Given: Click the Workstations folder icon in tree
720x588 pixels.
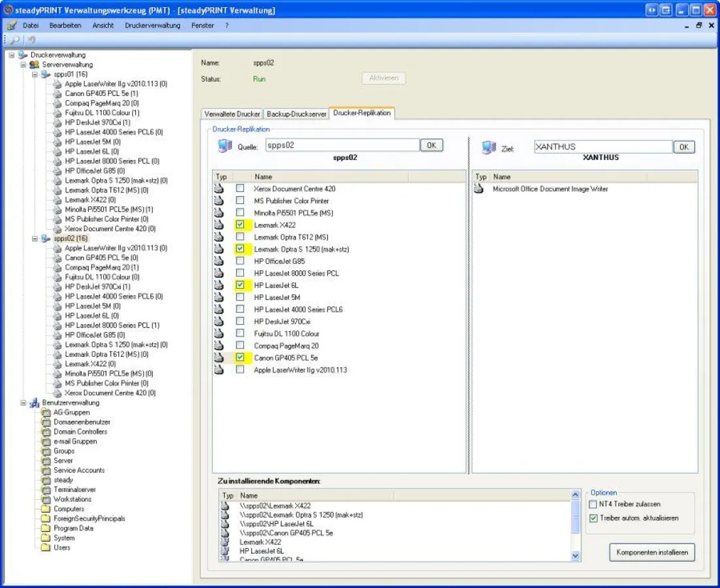Looking at the screenshot, I should point(46,499).
